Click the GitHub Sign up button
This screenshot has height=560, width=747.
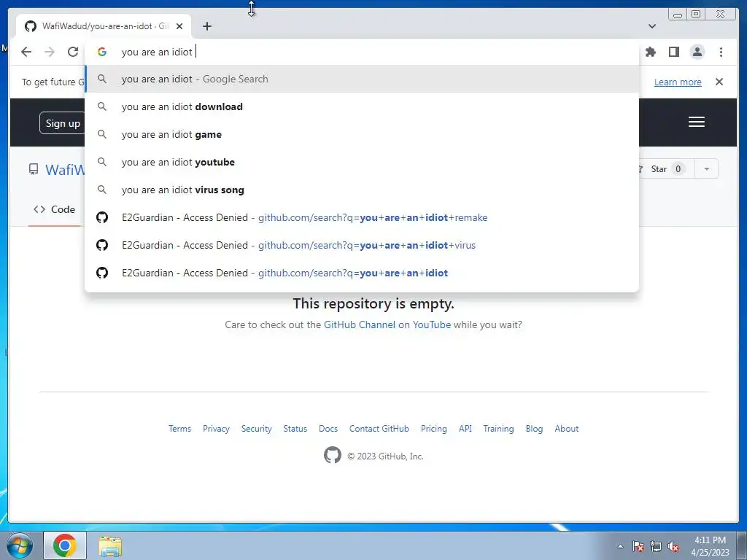click(x=63, y=123)
